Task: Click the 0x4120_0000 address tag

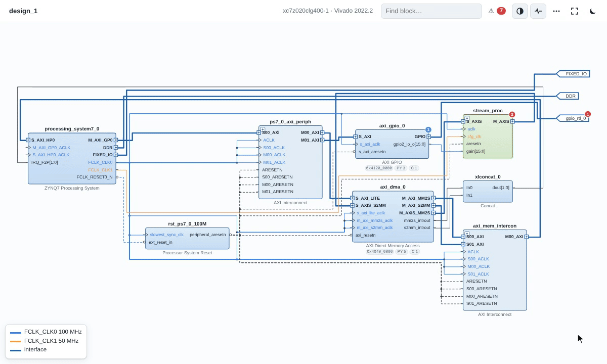Action: click(379, 168)
